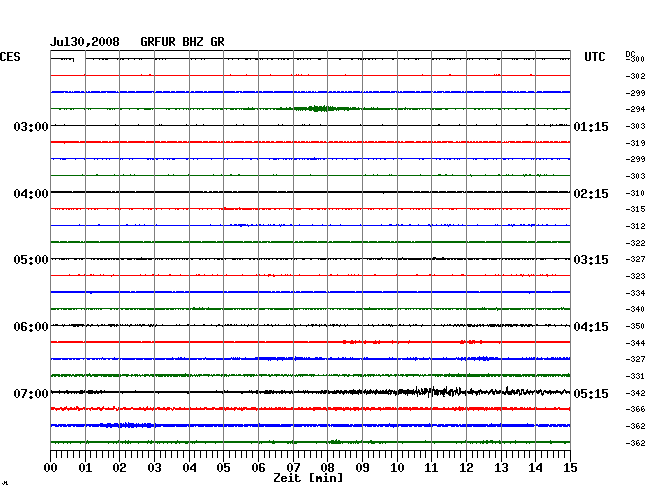The width and height of the screenshot is (650, 494).
Task: Click the "06:00" local time label
Action: [x=31, y=327]
